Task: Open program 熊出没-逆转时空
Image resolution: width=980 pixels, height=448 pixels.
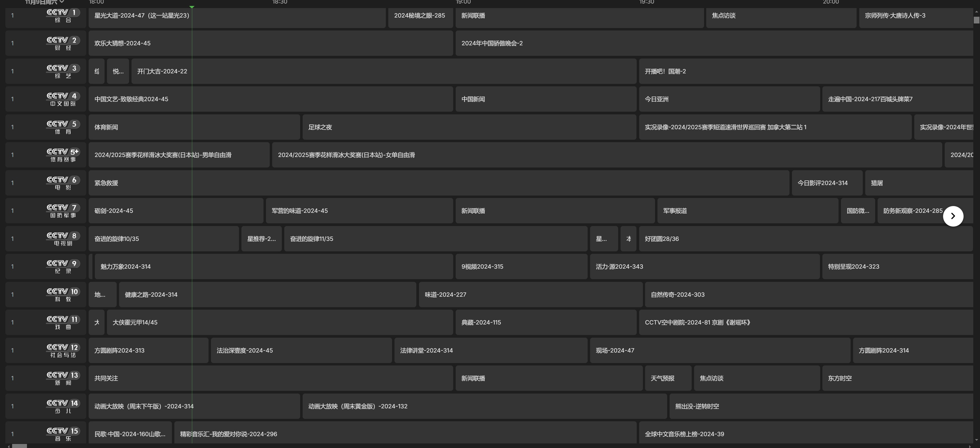Action: [821, 406]
